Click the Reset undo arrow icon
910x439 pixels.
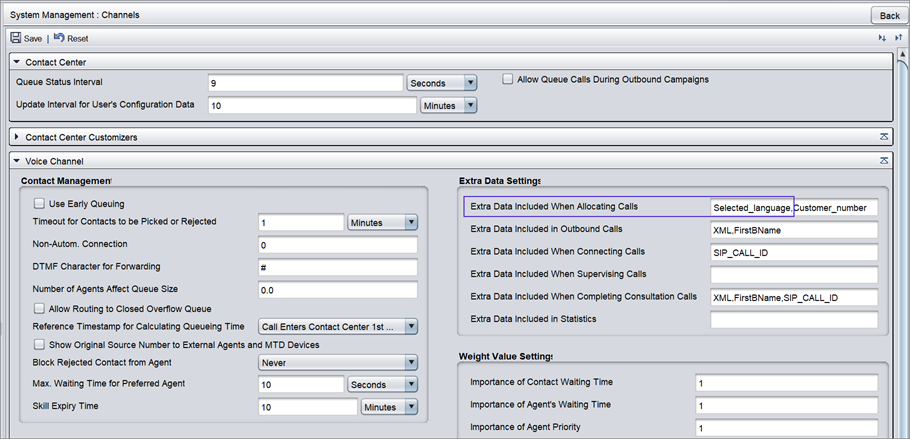(59, 38)
